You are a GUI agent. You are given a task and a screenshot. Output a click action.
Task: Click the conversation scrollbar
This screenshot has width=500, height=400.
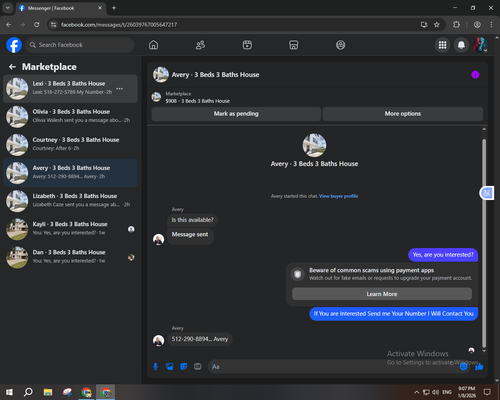(x=484, y=243)
